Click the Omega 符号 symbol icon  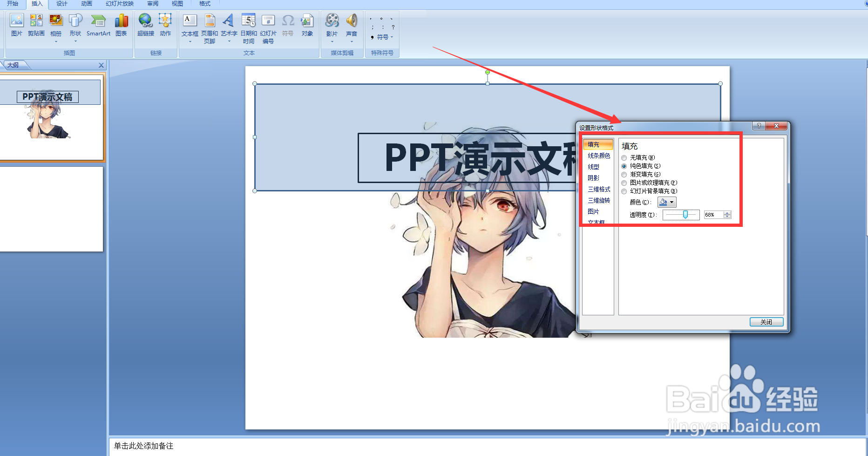288,20
